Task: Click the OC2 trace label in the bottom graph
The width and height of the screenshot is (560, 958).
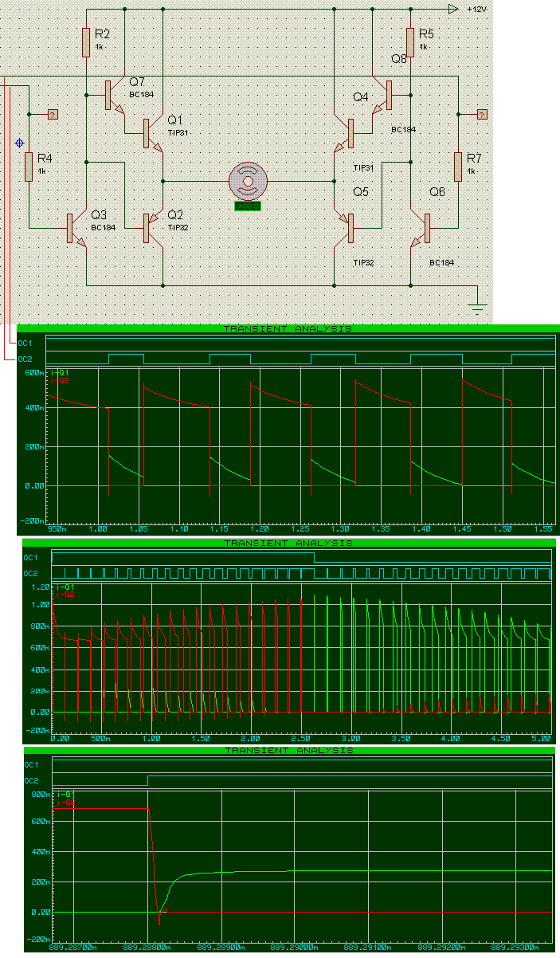Action: 31,780
